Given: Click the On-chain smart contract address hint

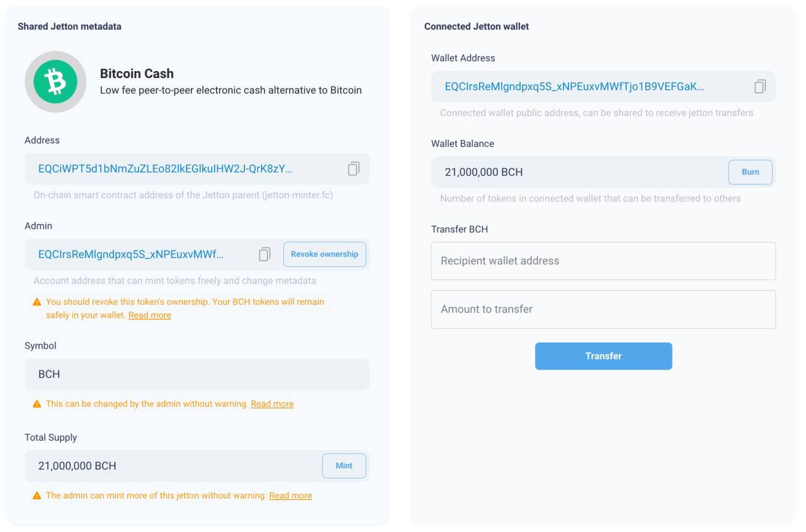Looking at the screenshot, I should click(183, 195).
